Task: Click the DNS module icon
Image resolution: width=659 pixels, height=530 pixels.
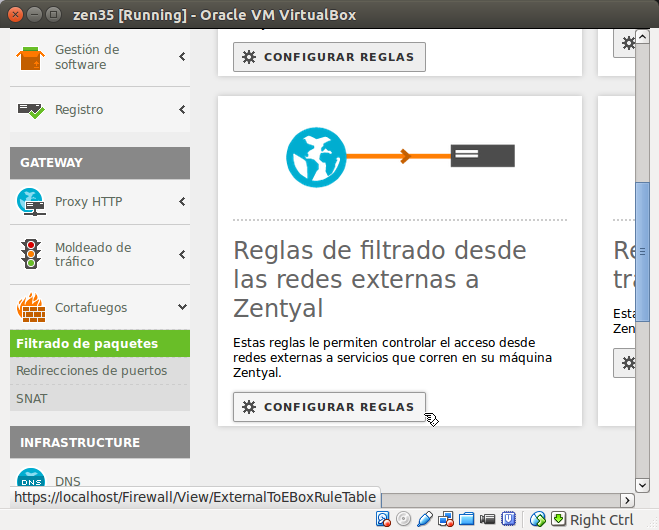Action: click(x=31, y=478)
